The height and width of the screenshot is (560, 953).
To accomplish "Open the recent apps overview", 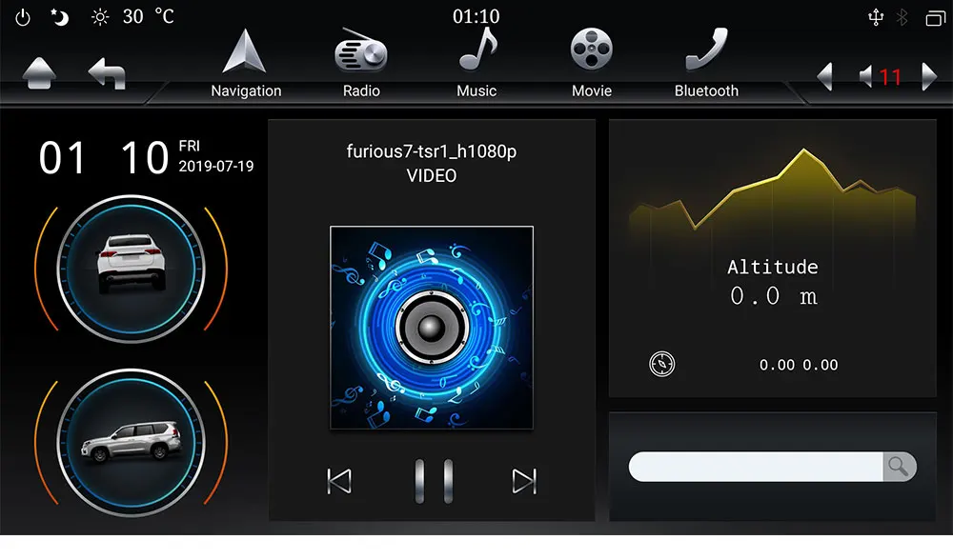I will (936, 18).
